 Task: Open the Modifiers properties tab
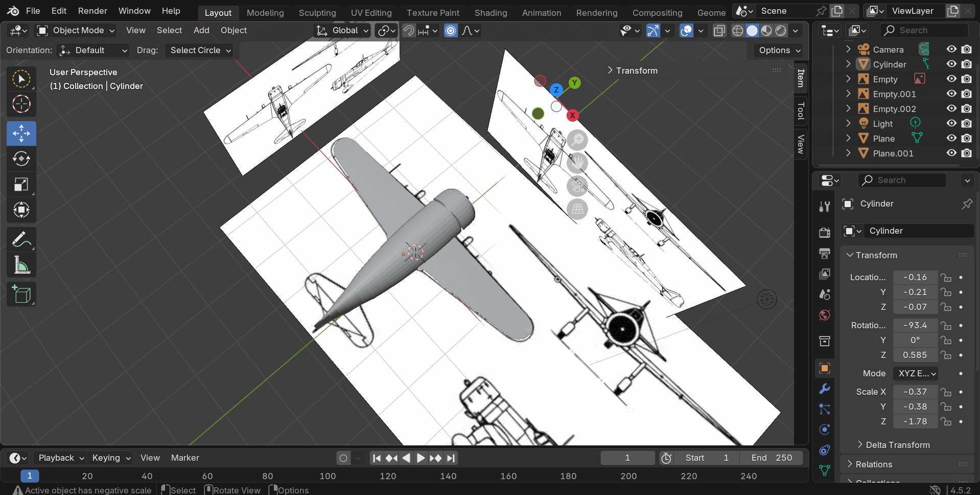[x=824, y=389]
